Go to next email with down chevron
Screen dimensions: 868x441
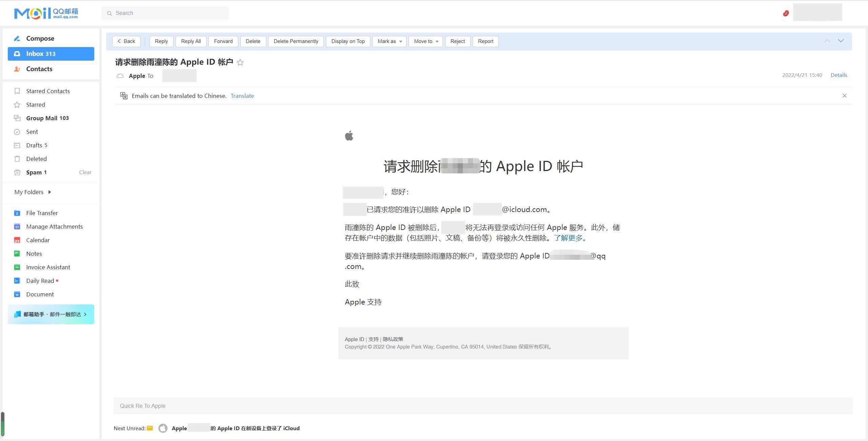[841, 41]
